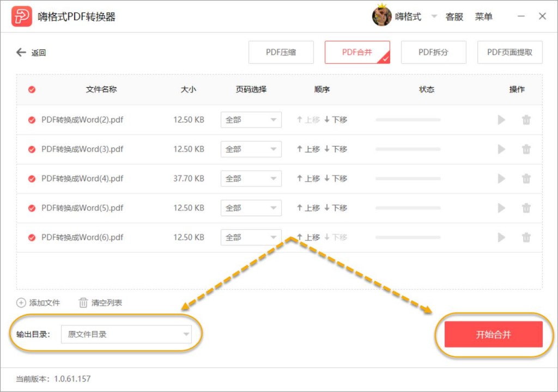Open page selection dropdown for Word(6).pdf
This screenshot has height=392, width=558.
(251, 237)
